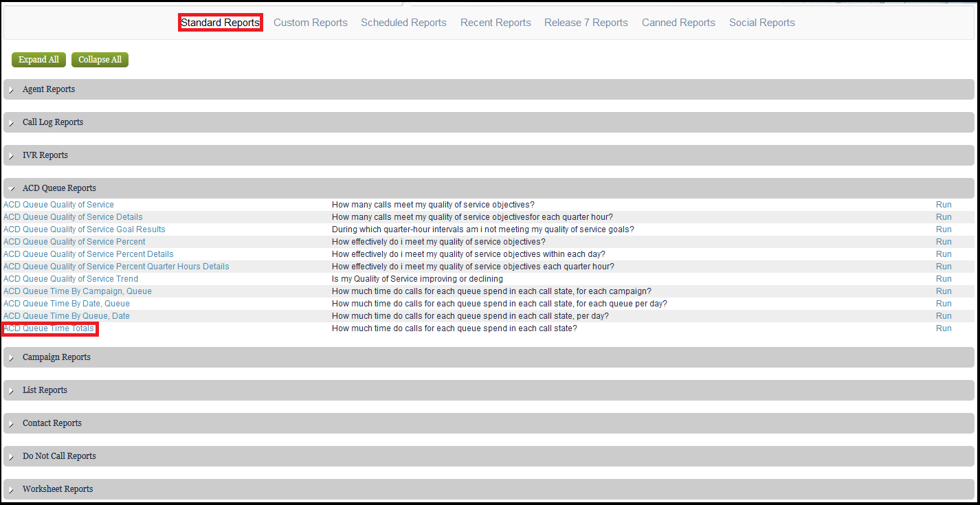Click text "How many calls meet my quality of service objectives?"
Screen dimensions: 980x505
pyautogui.click(x=433, y=205)
